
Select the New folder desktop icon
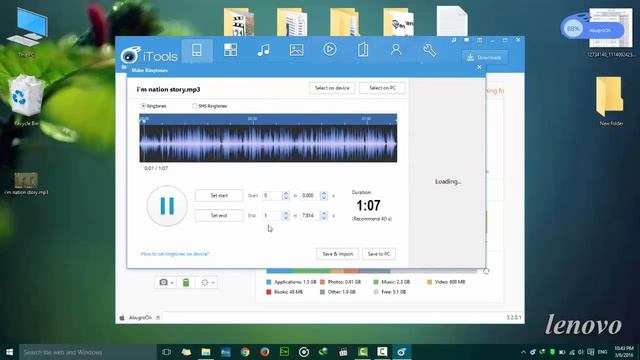pyautogui.click(x=611, y=101)
